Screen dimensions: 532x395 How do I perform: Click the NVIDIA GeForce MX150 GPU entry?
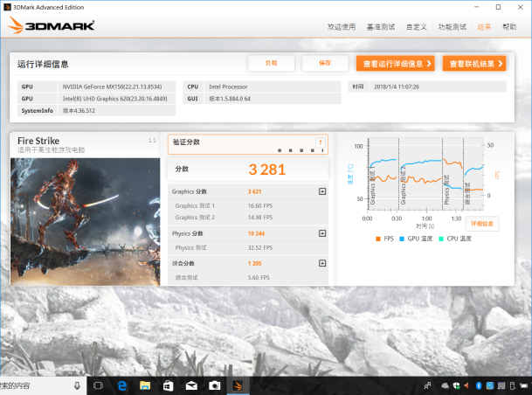(117, 87)
